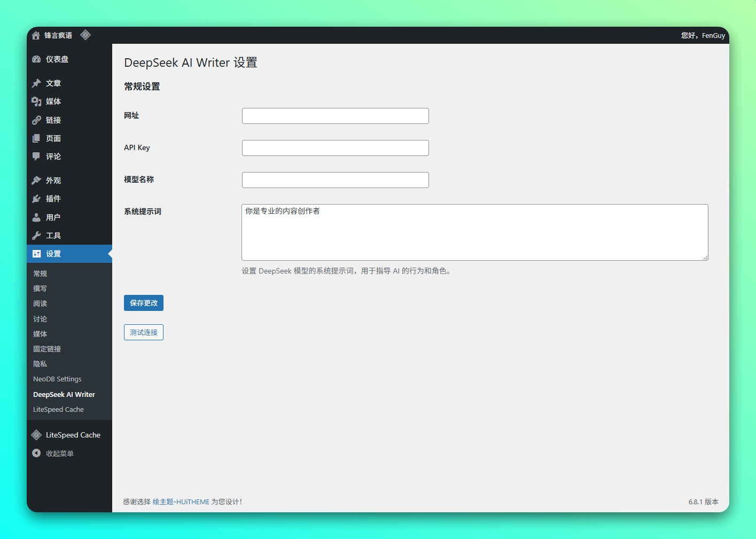Click the Pages icon in sidebar

click(36, 138)
